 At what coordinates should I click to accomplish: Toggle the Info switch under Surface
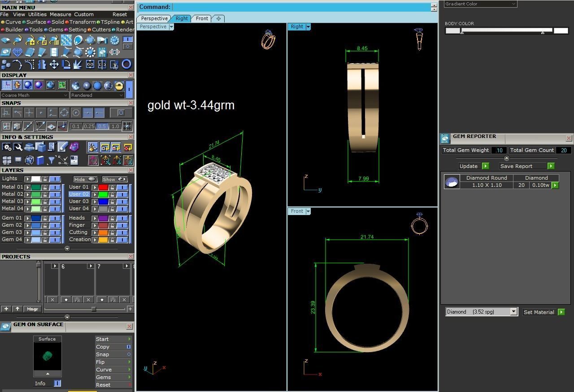tap(57, 383)
